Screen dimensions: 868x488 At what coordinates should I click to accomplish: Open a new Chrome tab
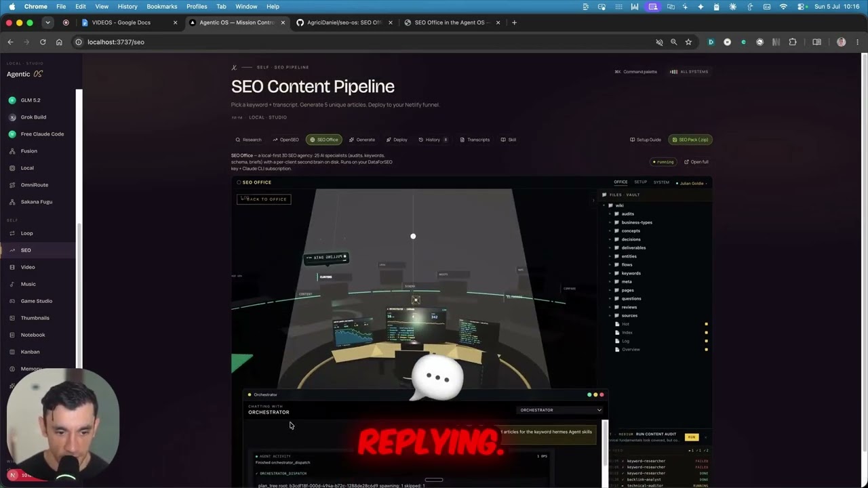coord(514,22)
